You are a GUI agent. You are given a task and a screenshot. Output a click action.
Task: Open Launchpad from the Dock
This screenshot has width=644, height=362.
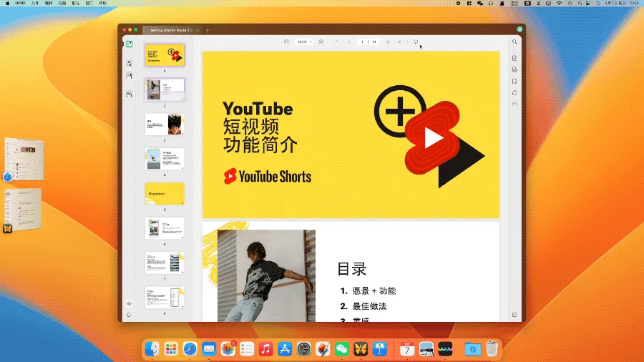click(x=171, y=349)
